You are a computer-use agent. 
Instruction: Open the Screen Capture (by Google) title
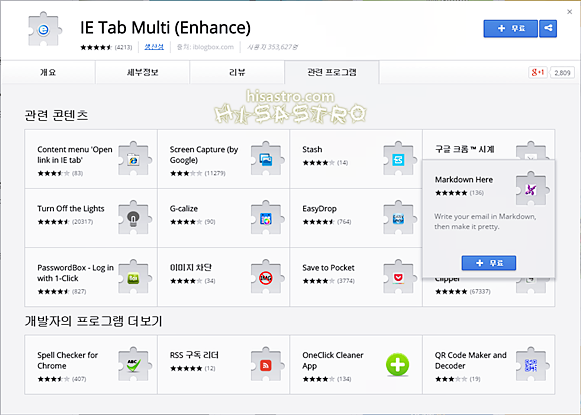[x=204, y=155]
